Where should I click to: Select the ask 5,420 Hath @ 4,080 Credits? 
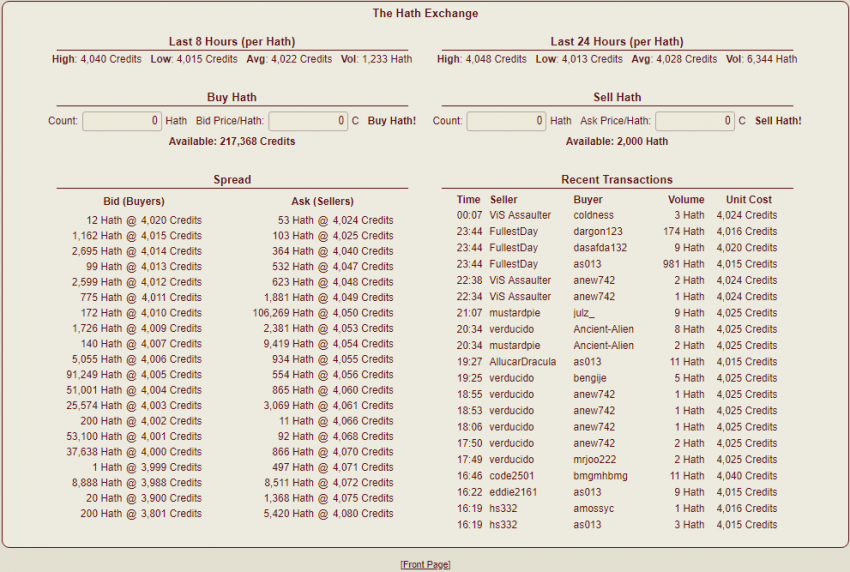(329, 513)
